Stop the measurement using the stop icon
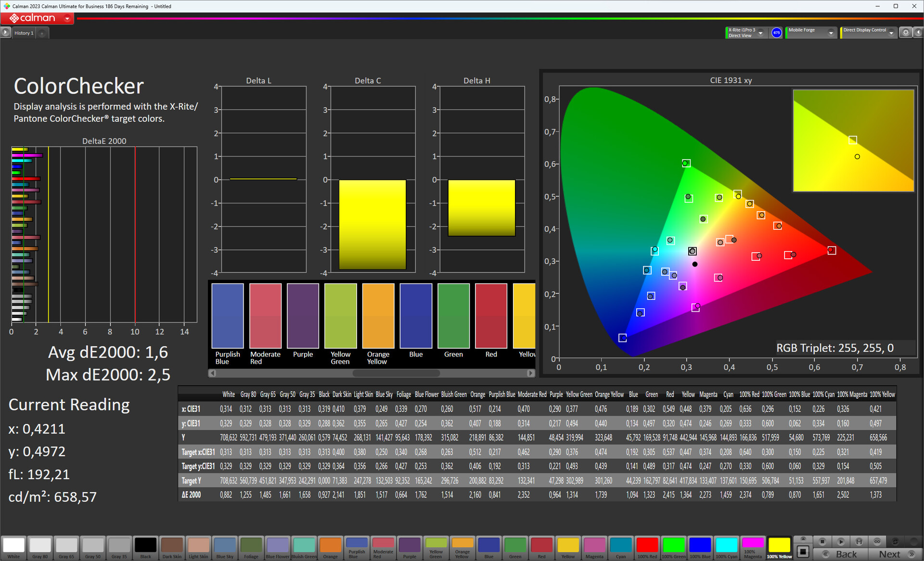 point(822,541)
